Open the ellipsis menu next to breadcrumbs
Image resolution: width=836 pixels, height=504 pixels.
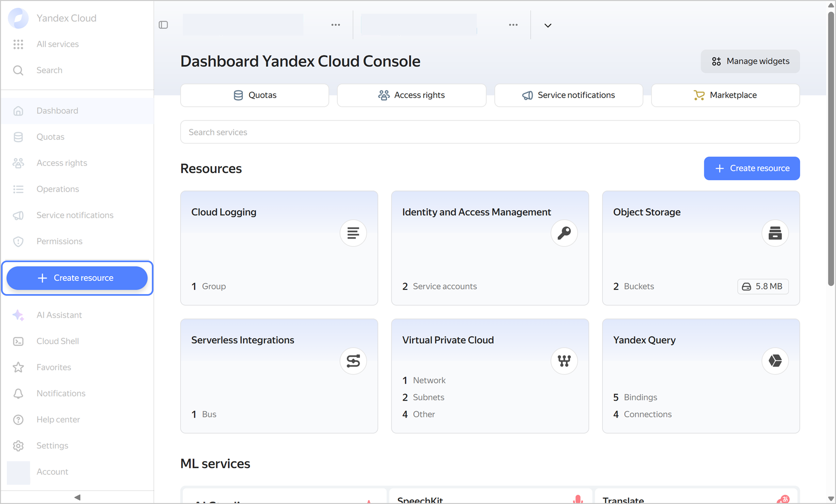[x=335, y=25]
